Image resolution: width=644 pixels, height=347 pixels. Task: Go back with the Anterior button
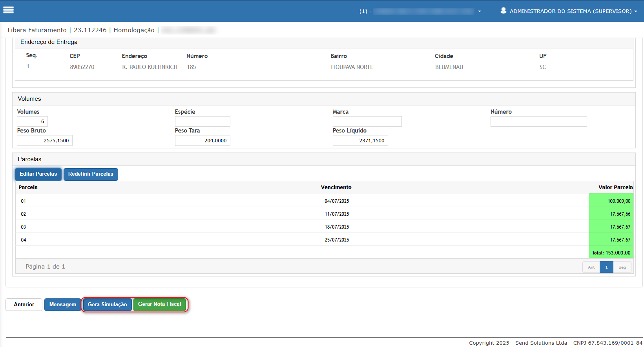(24, 305)
